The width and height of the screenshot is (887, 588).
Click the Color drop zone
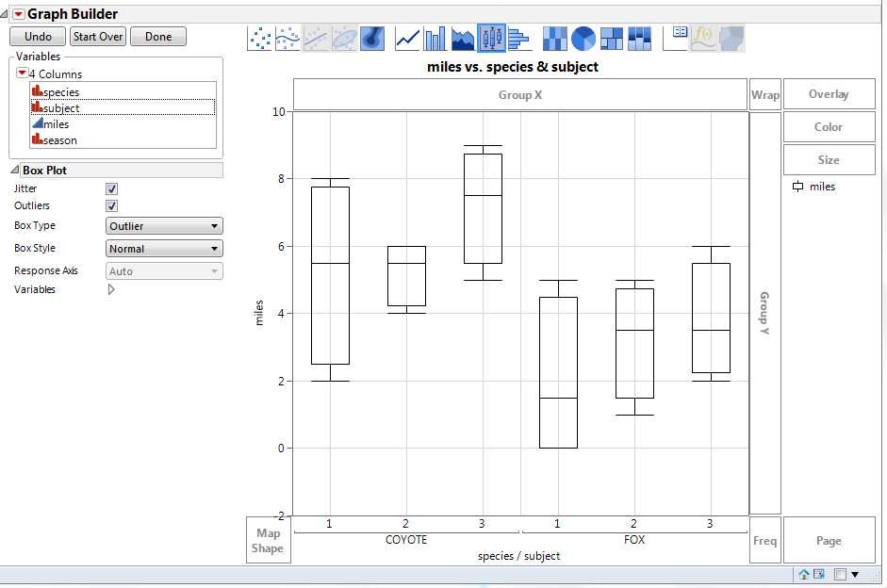829,126
